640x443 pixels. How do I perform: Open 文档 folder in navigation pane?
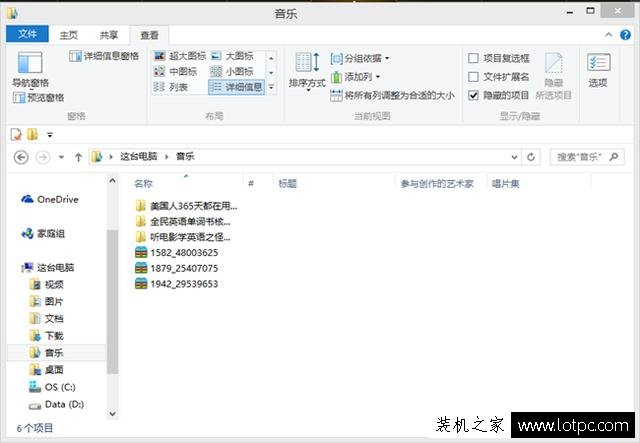(x=47, y=318)
